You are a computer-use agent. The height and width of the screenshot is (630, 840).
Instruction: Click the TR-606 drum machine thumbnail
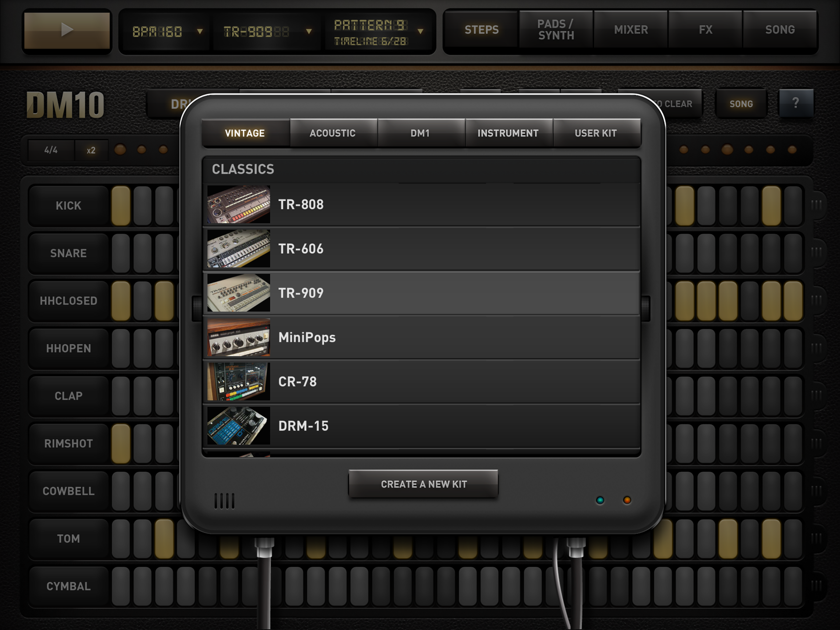[239, 249]
